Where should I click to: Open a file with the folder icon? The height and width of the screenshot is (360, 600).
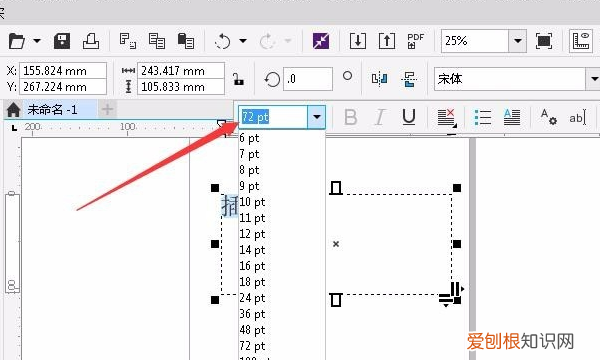point(17,41)
